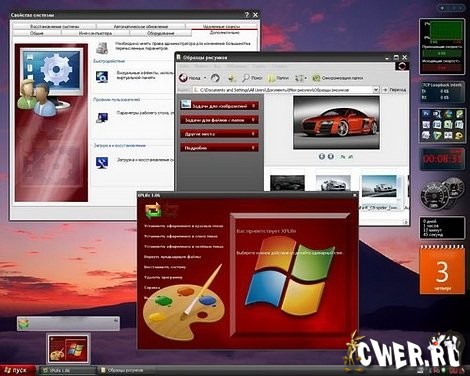The height and width of the screenshot is (376, 470).
Task: Click the rotate clockwise icon under car preview
Action: coord(343,156)
